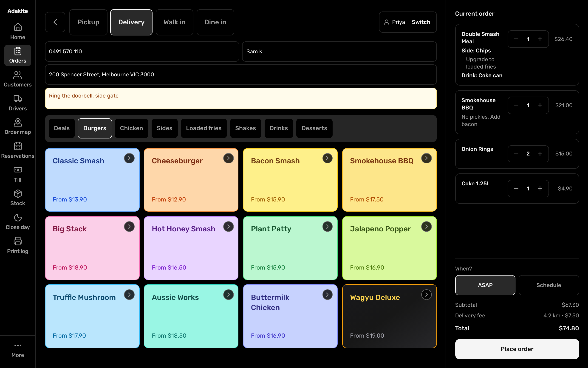Decrease Onion Rings quantity
Viewport: 588px width, 368px height.
pos(516,154)
